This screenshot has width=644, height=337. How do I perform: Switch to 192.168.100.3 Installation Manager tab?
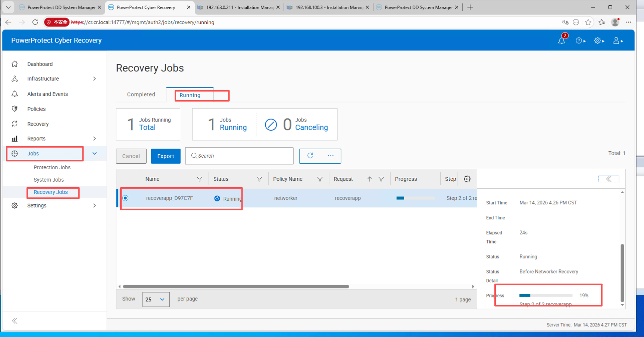coord(328,7)
